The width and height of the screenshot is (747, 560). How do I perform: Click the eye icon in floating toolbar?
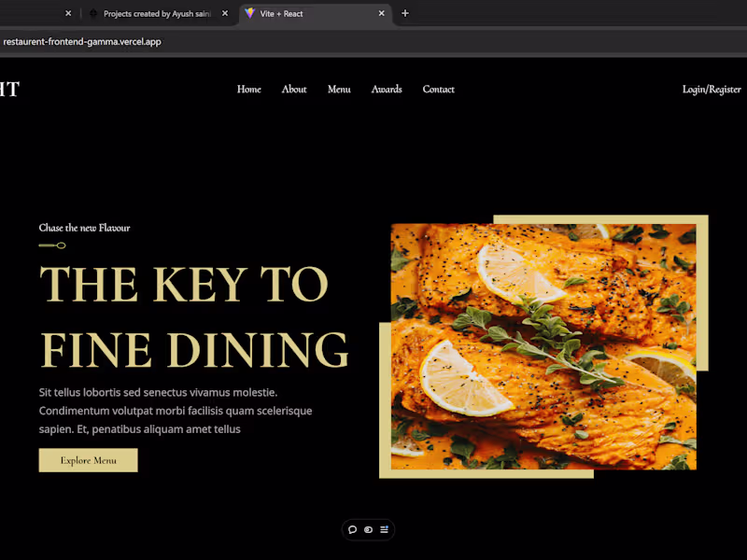tap(368, 529)
